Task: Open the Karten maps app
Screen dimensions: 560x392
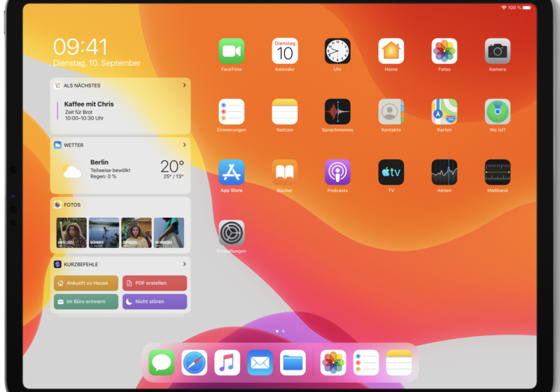Action: 444,112
